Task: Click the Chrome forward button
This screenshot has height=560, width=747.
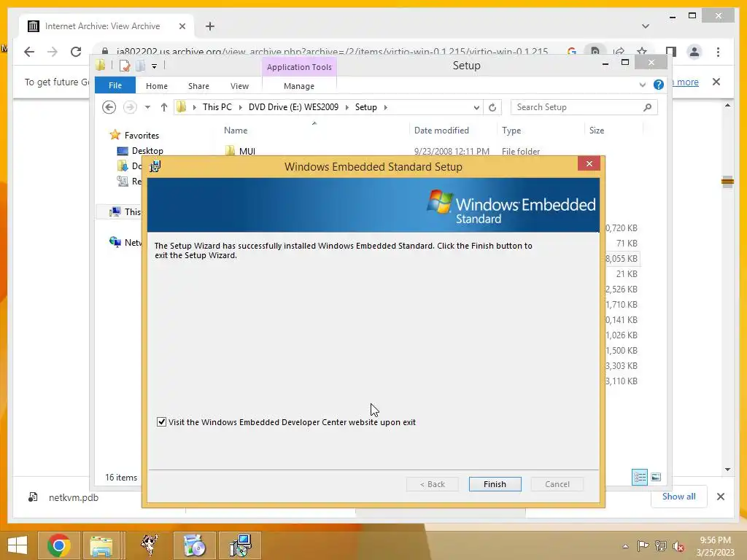Action: pos(53,52)
